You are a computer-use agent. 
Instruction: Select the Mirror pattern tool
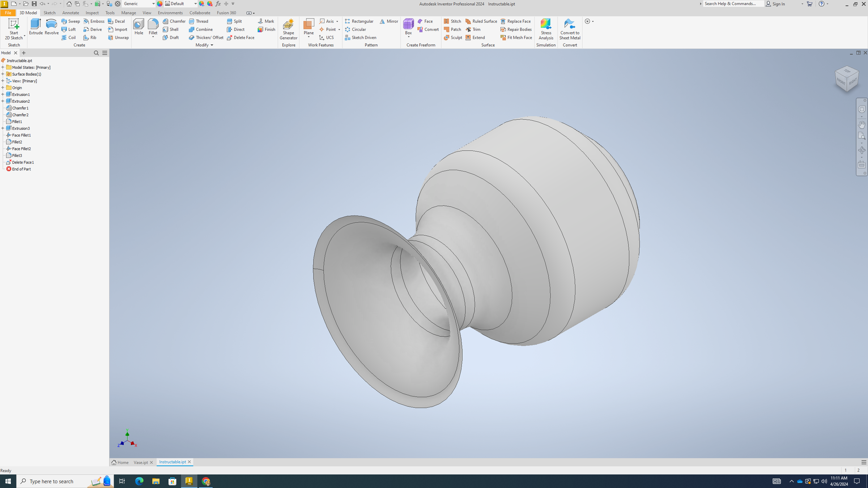coord(389,21)
